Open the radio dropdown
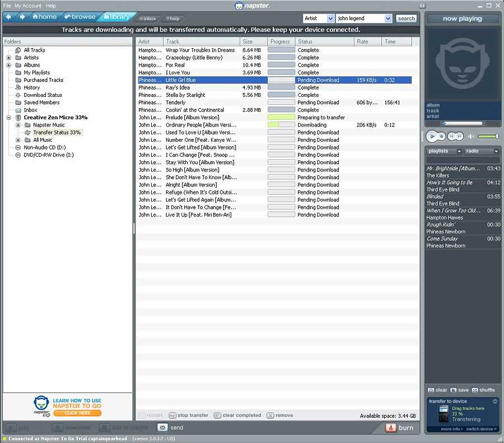Viewport: 504px width, 443px height. [x=482, y=151]
